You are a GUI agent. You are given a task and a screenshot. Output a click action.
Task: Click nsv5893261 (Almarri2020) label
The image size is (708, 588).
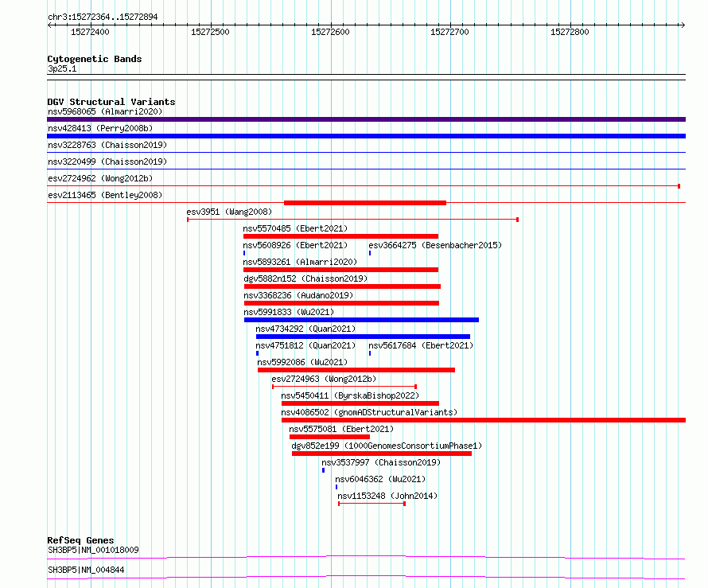pyautogui.click(x=300, y=262)
